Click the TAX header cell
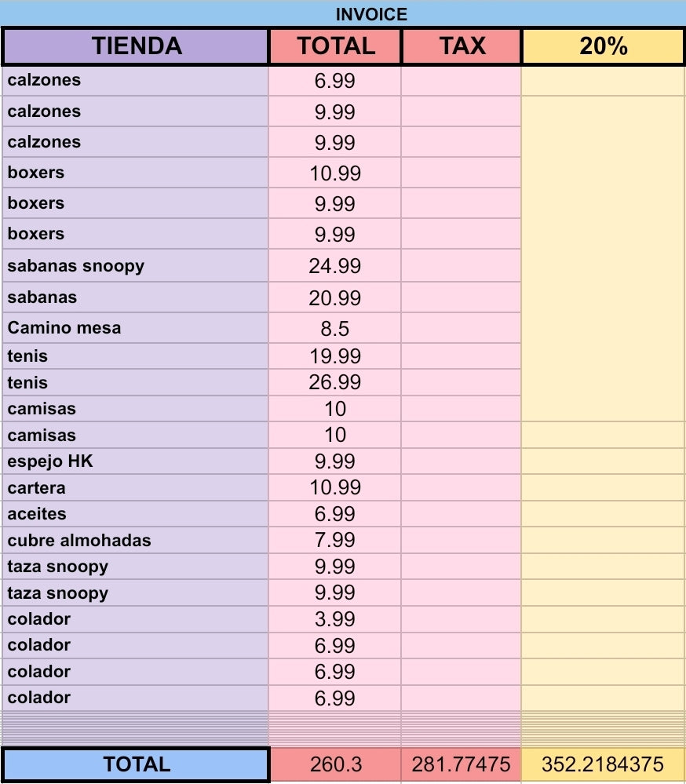Viewport: 686px width, 784px height. pyautogui.click(x=462, y=46)
